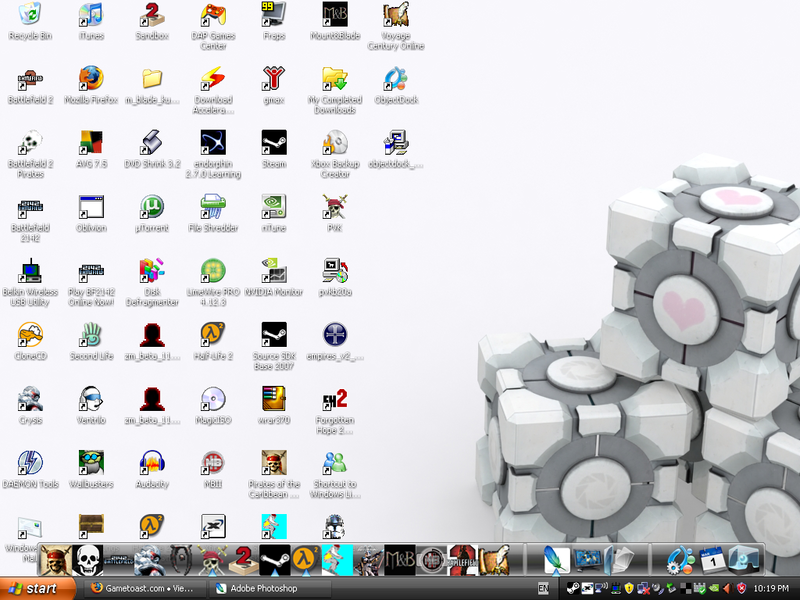800x600 pixels.
Task: Launch Crysis from the dock
Action: click(x=149, y=560)
